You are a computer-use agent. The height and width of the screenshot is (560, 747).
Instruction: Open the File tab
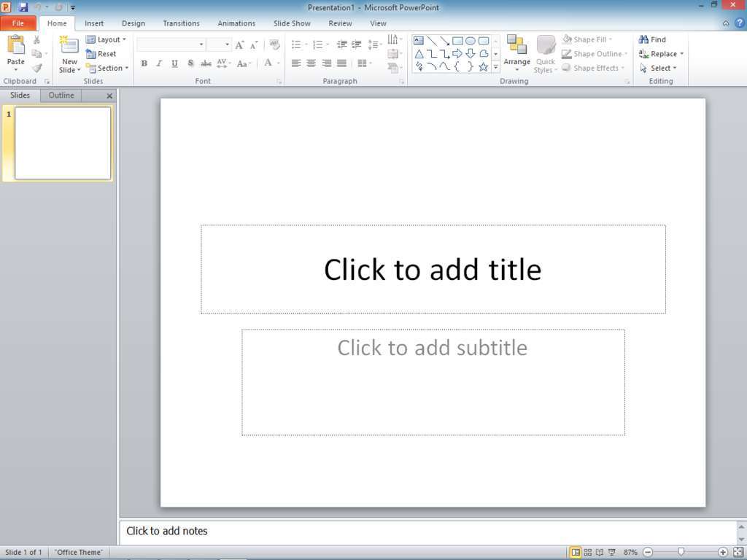18,23
